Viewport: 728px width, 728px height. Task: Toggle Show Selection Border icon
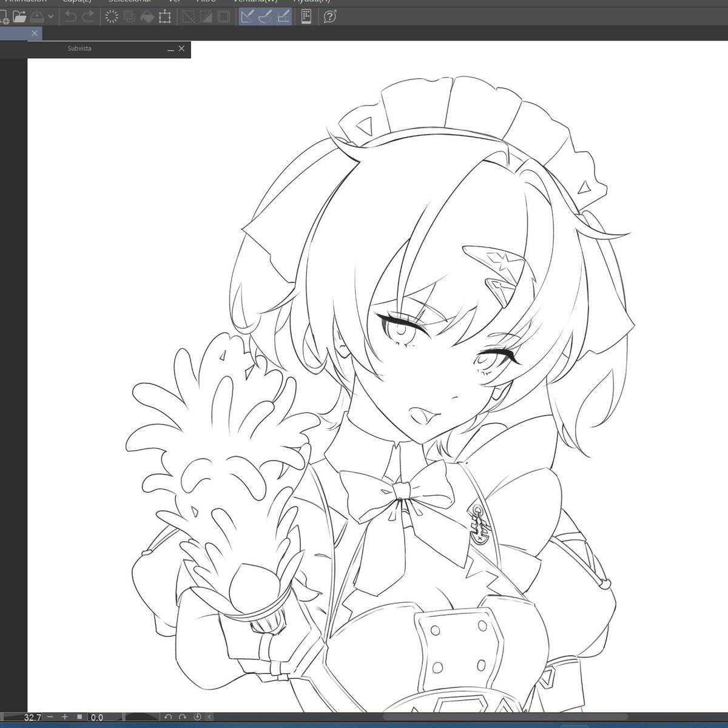[224, 17]
